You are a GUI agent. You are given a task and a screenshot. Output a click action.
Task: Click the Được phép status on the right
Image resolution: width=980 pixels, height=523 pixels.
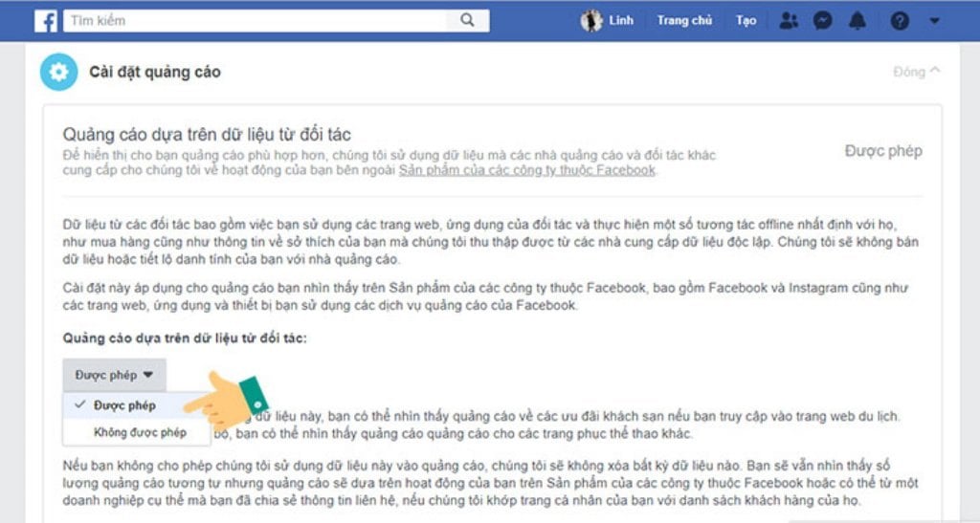[883, 151]
